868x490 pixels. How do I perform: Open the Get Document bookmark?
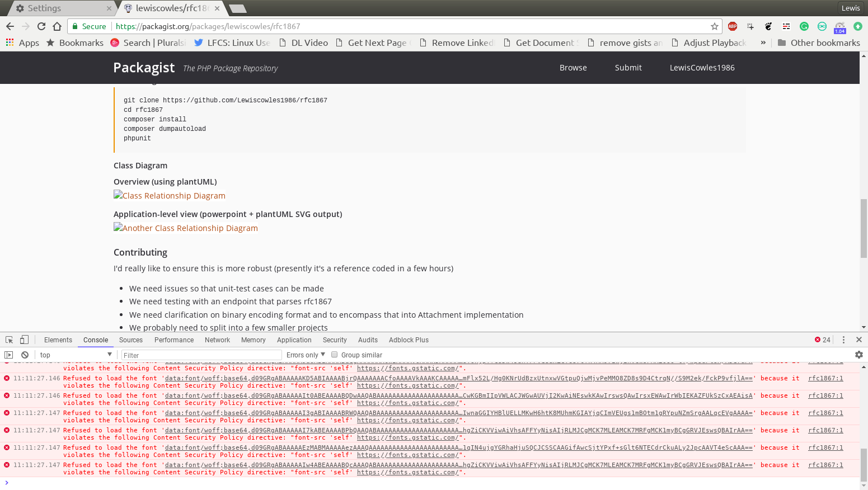pyautogui.click(x=541, y=43)
